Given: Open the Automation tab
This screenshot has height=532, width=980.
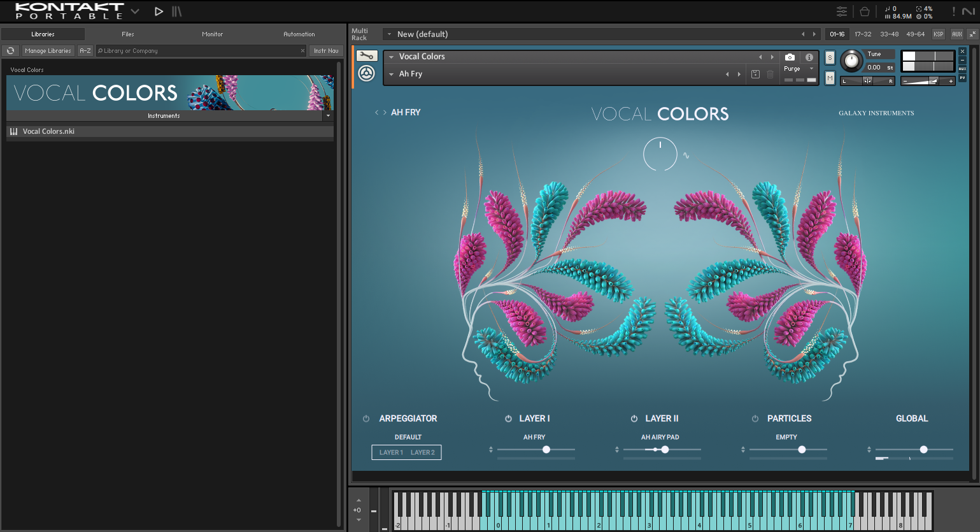Looking at the screenshot, I should coord(299,34).
